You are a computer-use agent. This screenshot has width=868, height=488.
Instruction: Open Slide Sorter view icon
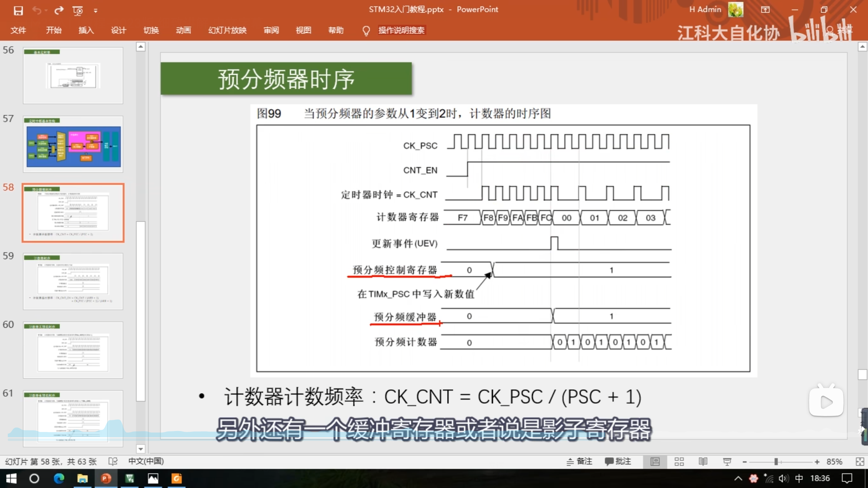[x=679, y=462]
